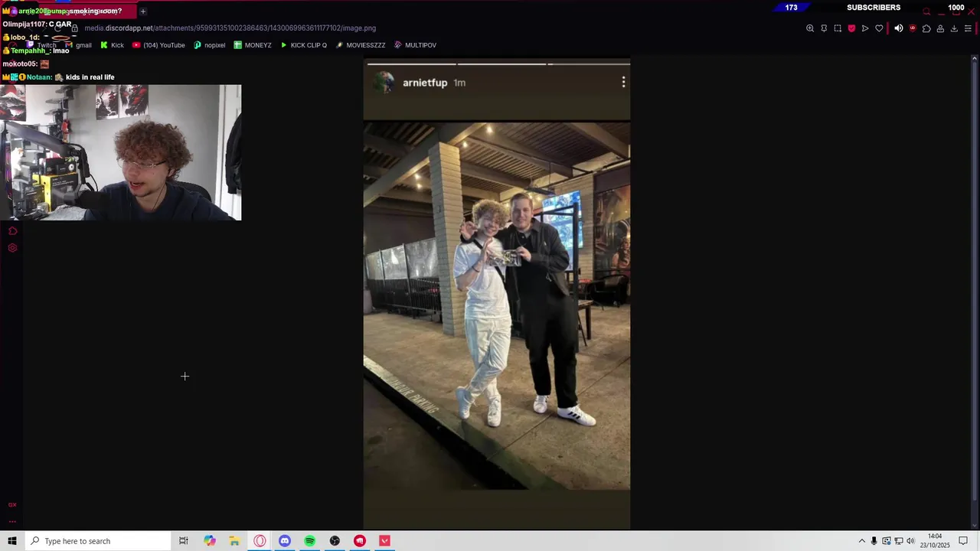Click the arnietfup profile avatar
Viewport: 980px width, 551px height.
click(x=384, y=83)
